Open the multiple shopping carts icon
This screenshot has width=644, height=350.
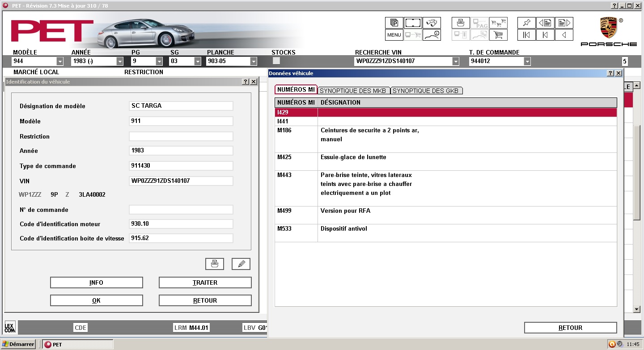coord(498,23)
